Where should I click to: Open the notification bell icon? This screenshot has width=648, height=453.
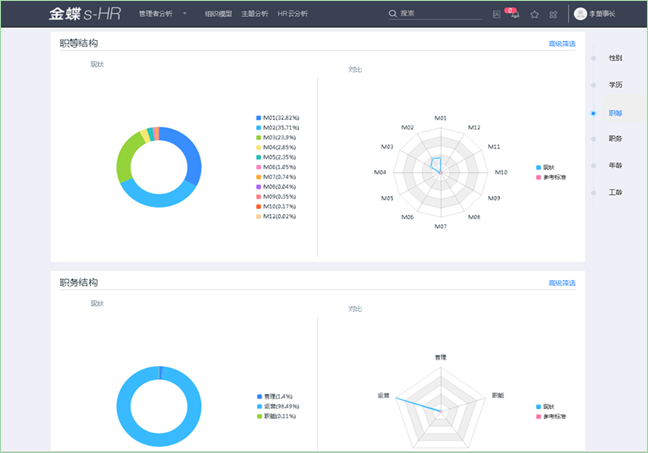click(x=514, y=15)
